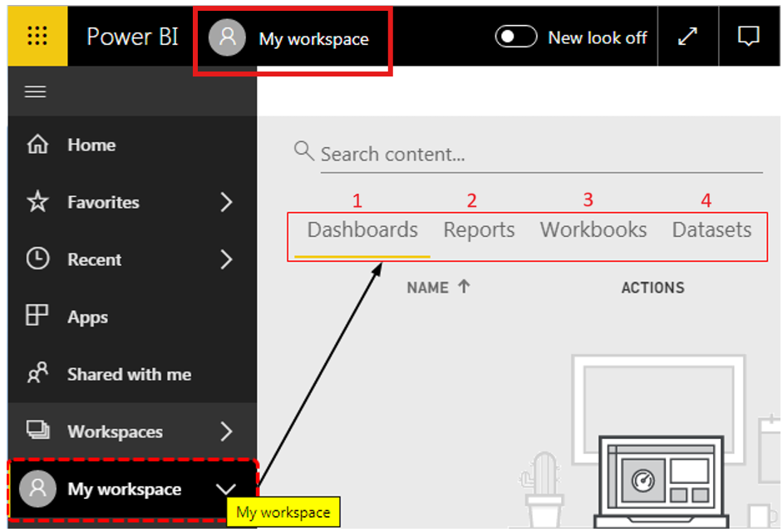Click My workspace title in top bar
783x532 pixels.
tap(313, 39)
